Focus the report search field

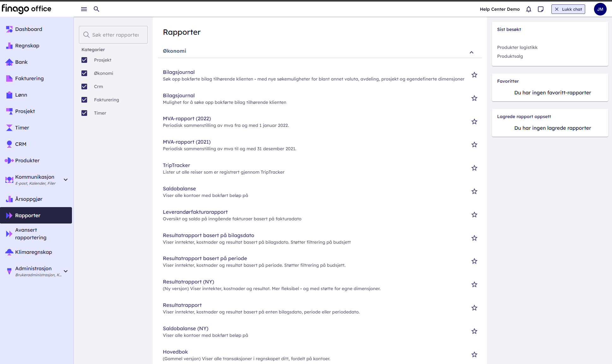pos(116,35)
